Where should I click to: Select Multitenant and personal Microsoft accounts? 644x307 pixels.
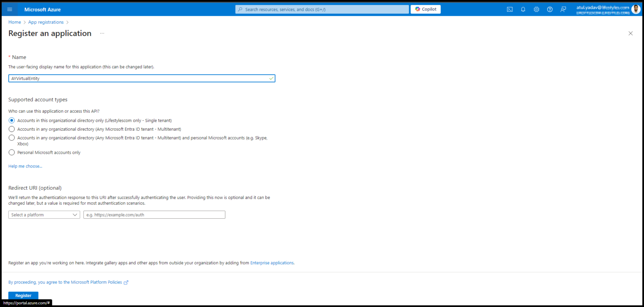(x=11, y=137)
